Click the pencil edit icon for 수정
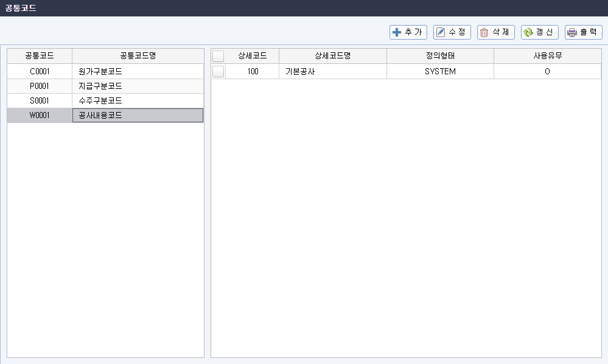The height and width of the screenshot is (364, 608). [441, 32]
